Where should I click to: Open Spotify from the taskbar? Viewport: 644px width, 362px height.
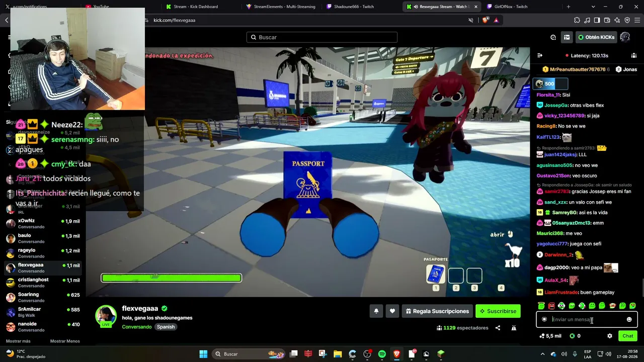coord(382,354)
